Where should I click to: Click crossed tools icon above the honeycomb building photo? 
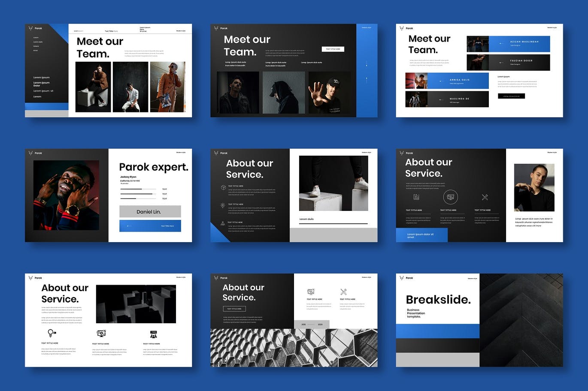coord(343,292)
